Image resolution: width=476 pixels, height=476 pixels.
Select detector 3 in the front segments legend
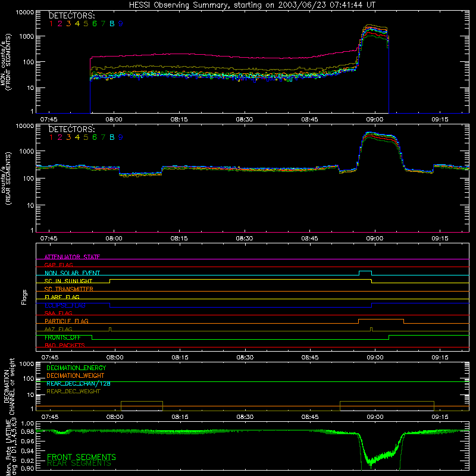pos(68,24)
